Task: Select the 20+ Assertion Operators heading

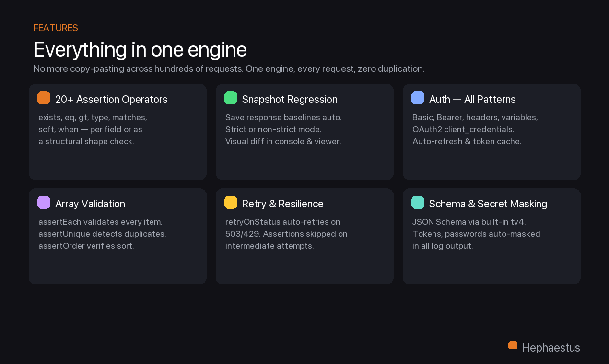Action: click(x=111, y=100)
